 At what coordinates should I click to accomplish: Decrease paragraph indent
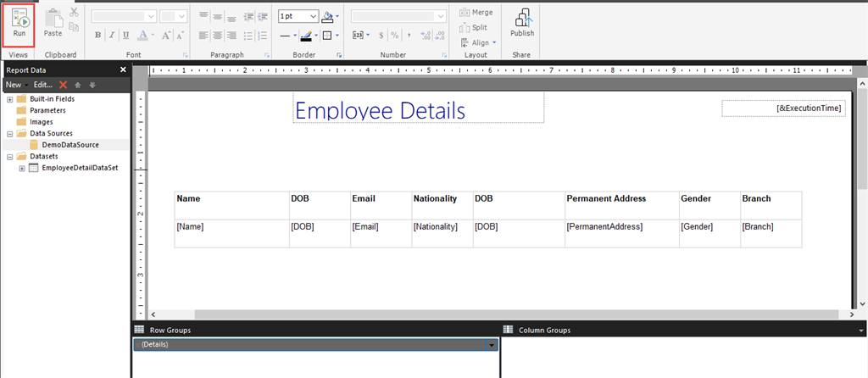point(248,17)
